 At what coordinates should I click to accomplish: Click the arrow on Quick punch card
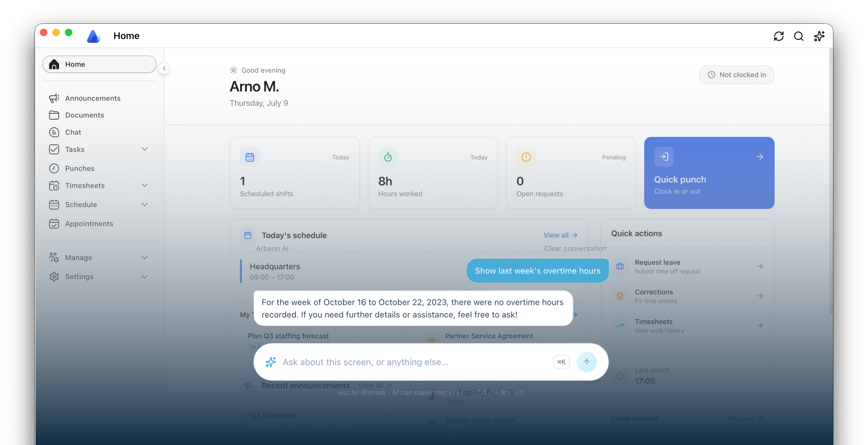point(759,157)
